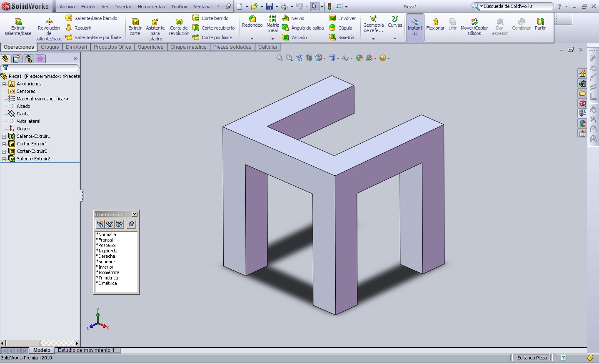This screenshot has height=364, width=599.
Task: Open the save button dropdown arrow
Action: [x=277, y=7]
